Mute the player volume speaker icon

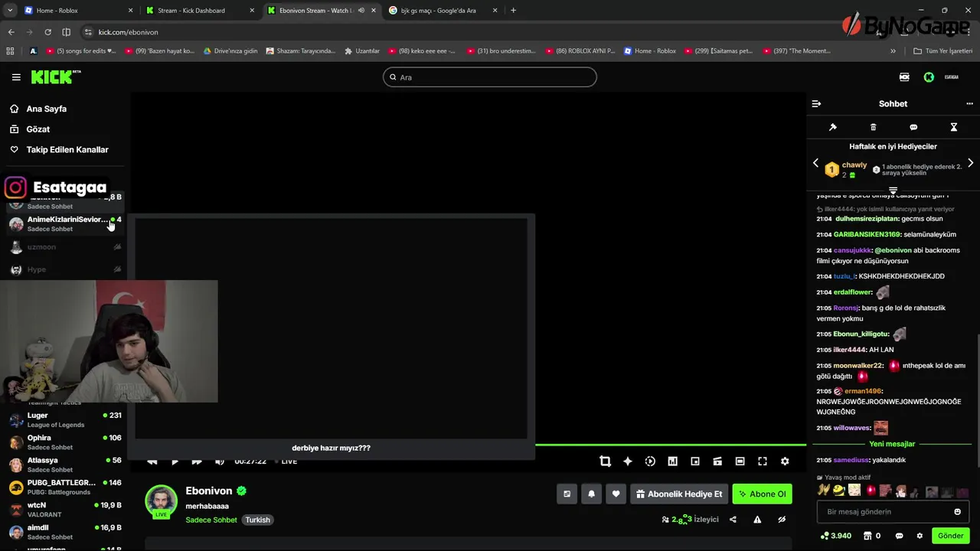[220, 461]
